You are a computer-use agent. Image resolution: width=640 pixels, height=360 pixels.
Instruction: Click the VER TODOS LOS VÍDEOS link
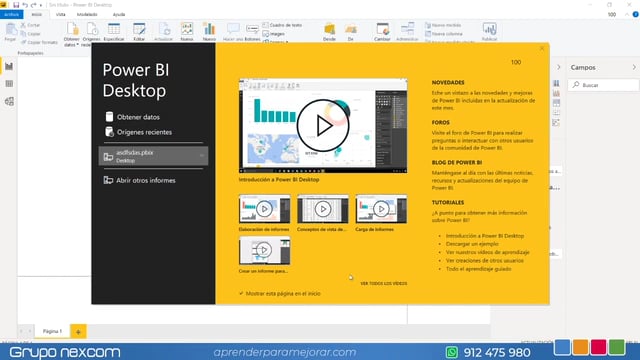tap(383, 283)
